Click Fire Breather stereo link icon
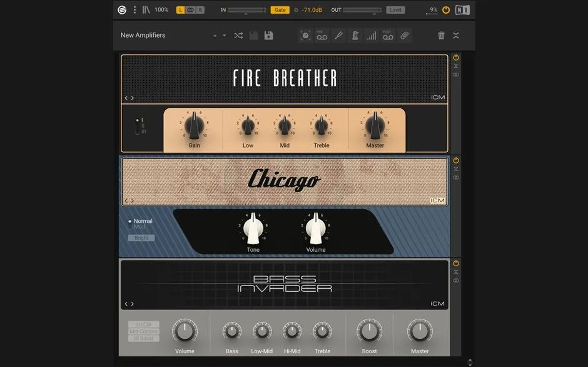 [x=456, y=75]
